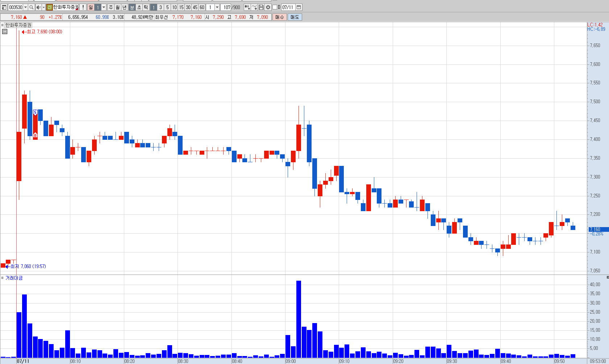This screenshot has width=609, height=364.
Task: Toggle the D date checkbox
Action: pyautogui.click(x=275, y=7)
